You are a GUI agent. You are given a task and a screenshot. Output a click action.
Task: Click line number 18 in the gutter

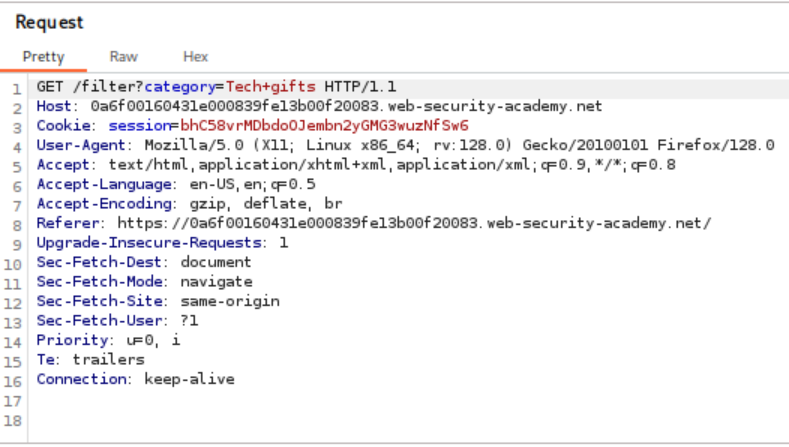tap(17, 419)
